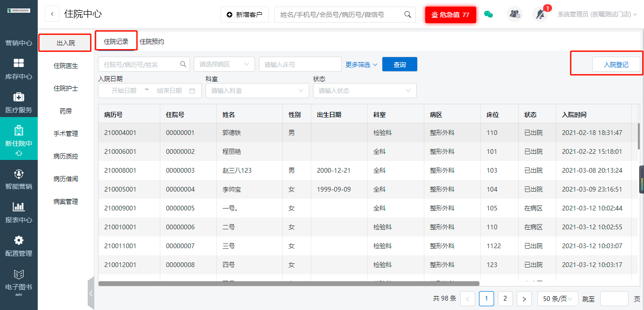644x310 pixels.
Task: Click the company logo at the top left
Action: pyautogui.click(x=19, y=10)
